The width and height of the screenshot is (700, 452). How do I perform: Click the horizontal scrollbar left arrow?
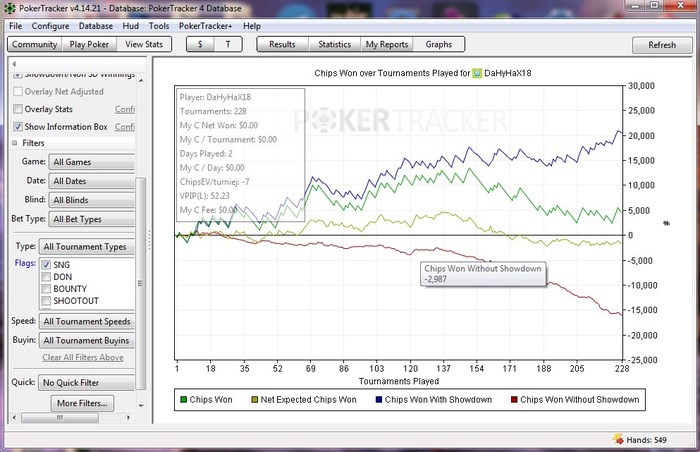[14, 418]
